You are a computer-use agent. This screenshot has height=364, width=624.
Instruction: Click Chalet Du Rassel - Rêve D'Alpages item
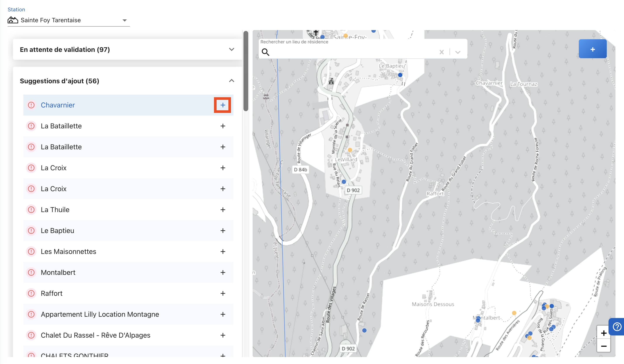(x=95, y=335)
